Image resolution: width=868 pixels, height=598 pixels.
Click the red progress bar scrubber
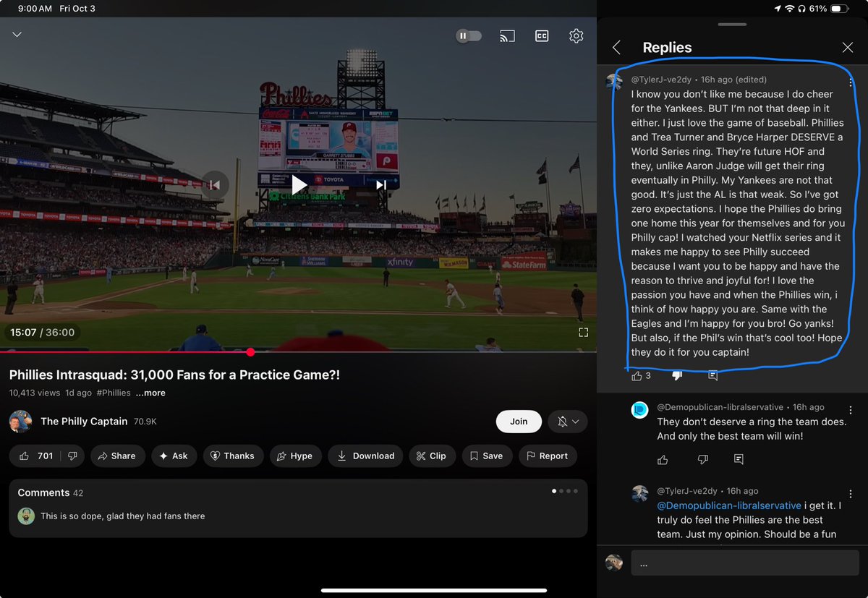pyautogui.click(x=250, y=352)
